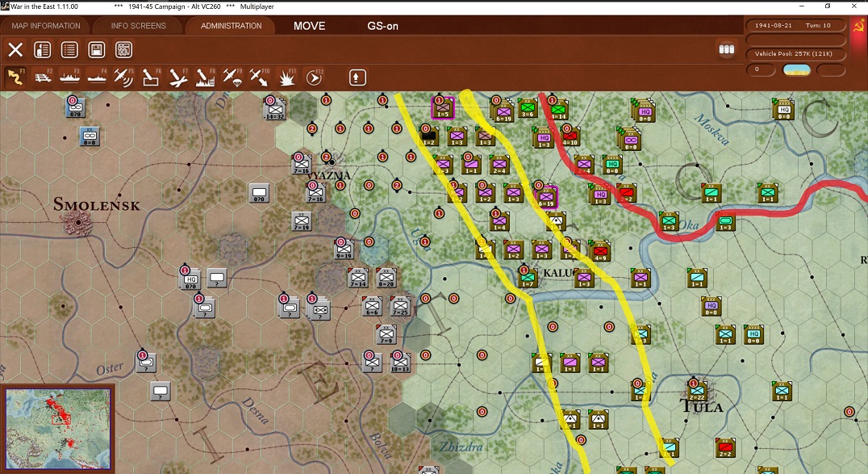Viewport: 868px width, 474px height.
Task: Click the Smolensk city hex
Action: [x=78, y=223]
